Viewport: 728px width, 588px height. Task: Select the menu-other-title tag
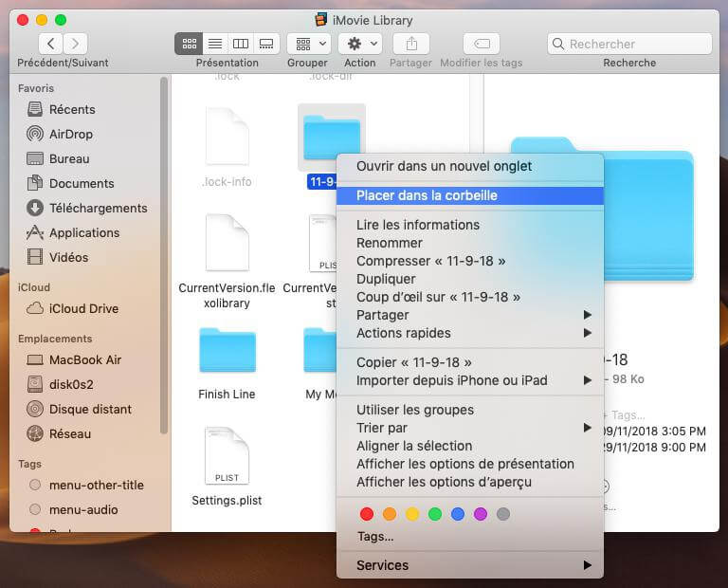click(x=88, y=485)
